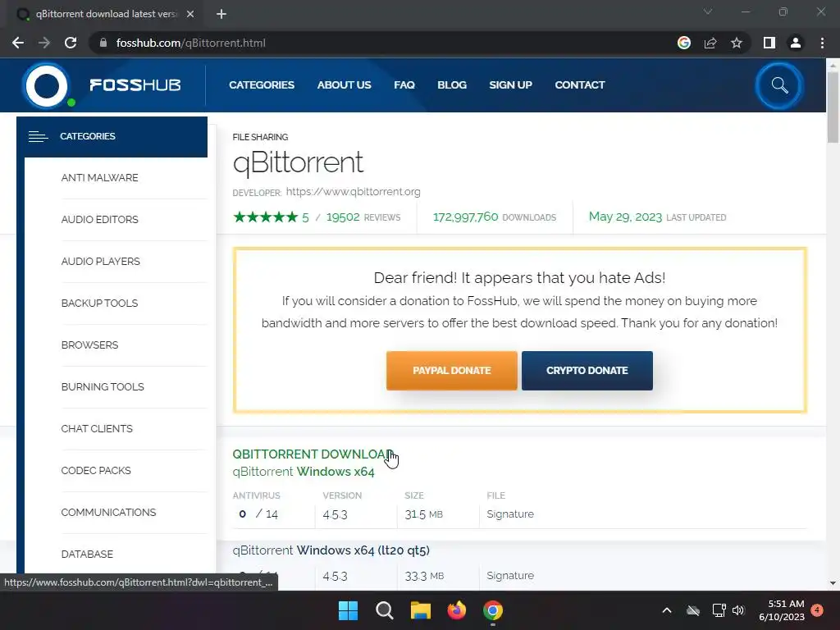Screen dimensions: 840x630
Task: Open the CONTACT nav item
Action: coord(580,85)
